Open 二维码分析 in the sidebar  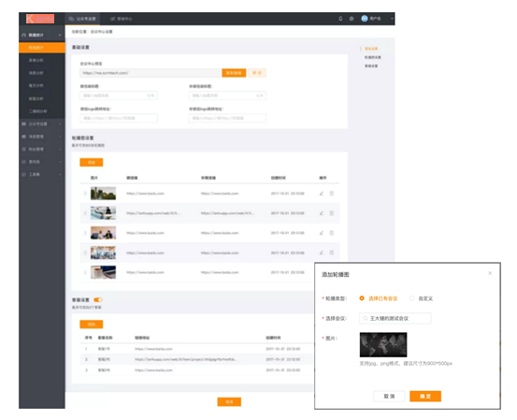point(37,111)
